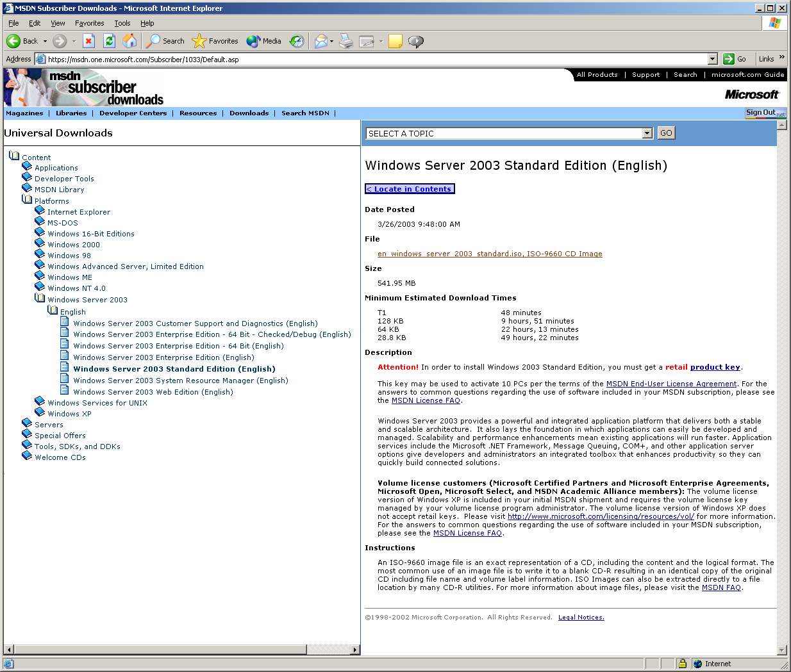Open browsing History via clock icon
Viewport: 791px width, 672px height.
[x=296, y=41]
